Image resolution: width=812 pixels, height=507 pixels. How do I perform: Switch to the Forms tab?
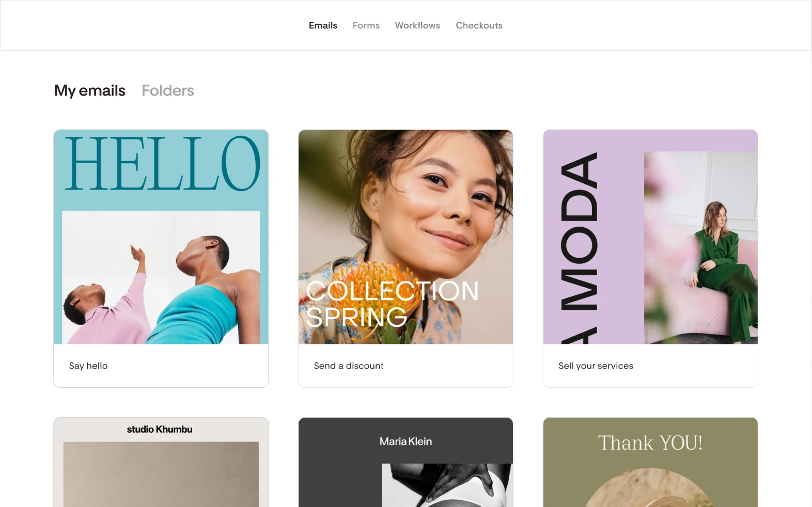[366, 25]
